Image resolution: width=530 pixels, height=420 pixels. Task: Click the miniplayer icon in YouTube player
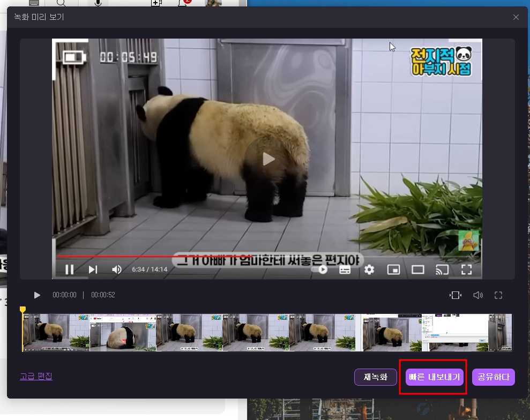coord(393,269)
